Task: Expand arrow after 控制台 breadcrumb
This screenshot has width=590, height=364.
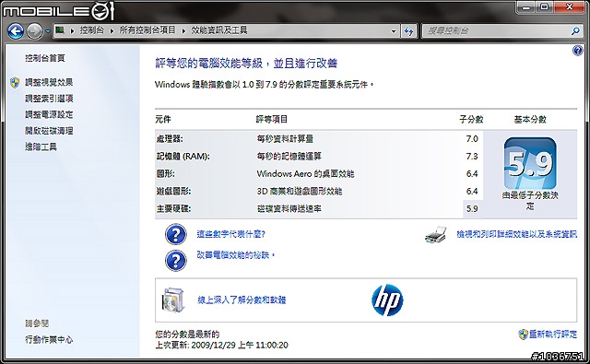Action: pos(112,30)
